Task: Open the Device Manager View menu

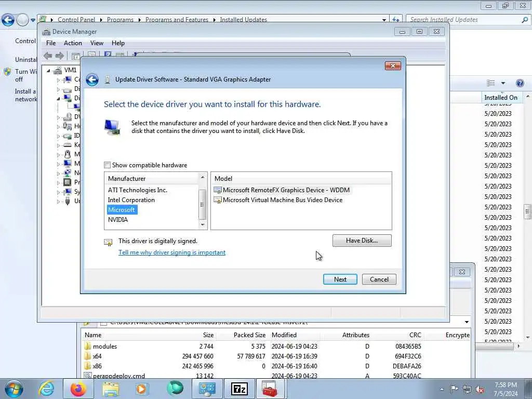Action: [x=97, y=43]
